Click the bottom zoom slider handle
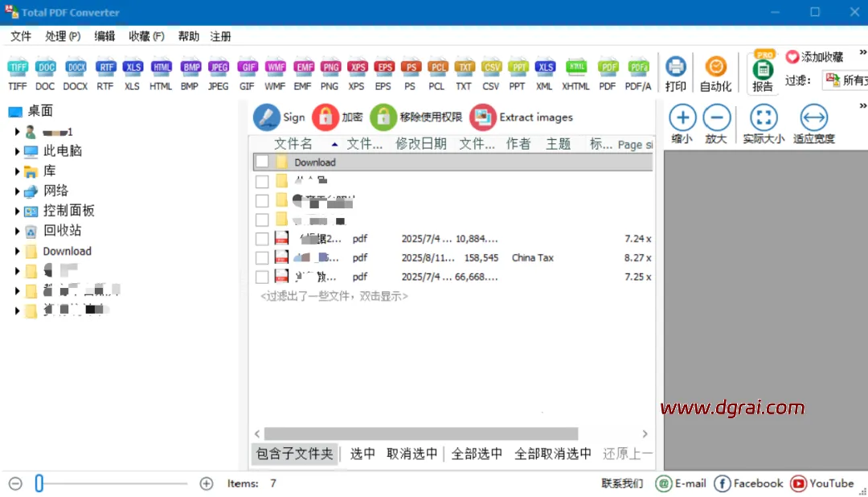Image resolution: width=868 pixels, height=497 pixels. (39, 483)
